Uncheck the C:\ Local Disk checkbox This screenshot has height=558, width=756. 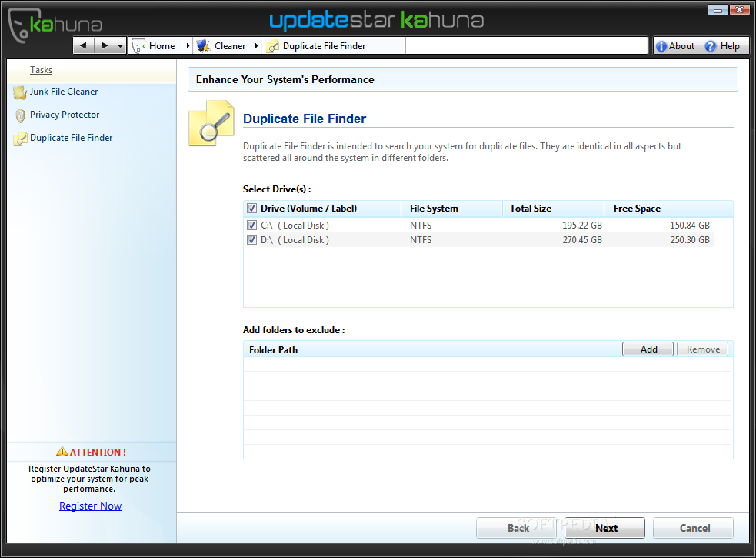(x=251, y=225)
